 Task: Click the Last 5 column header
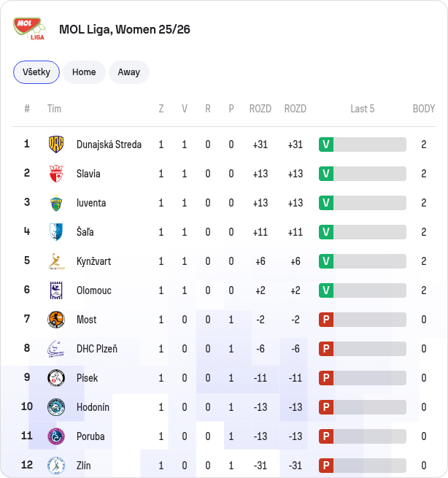(363, 109)
